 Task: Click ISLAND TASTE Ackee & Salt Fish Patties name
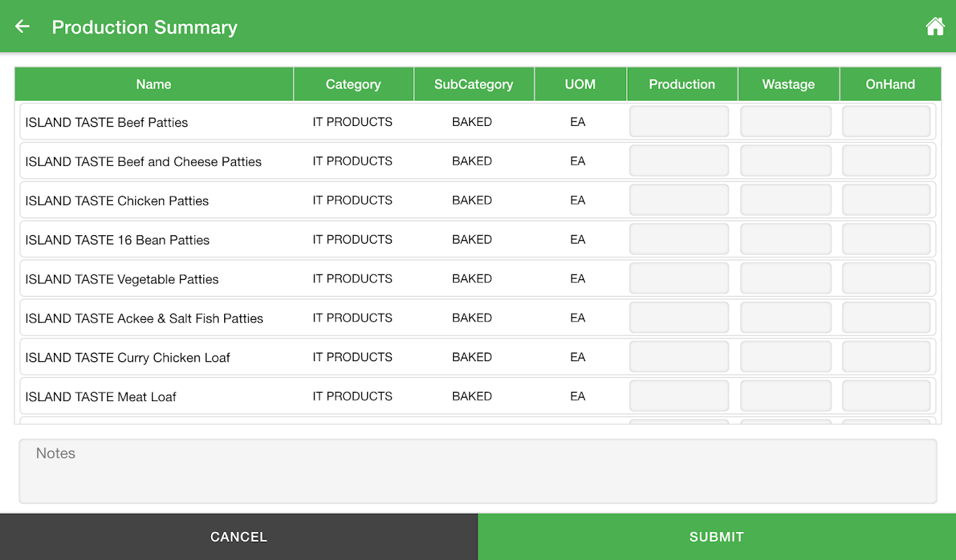pos(144,318)
